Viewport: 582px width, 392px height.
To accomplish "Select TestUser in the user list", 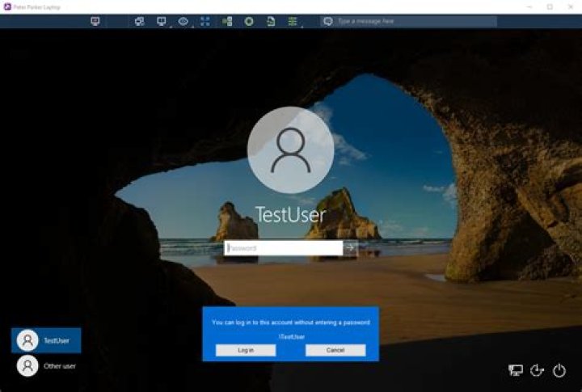I will [46, 340].
